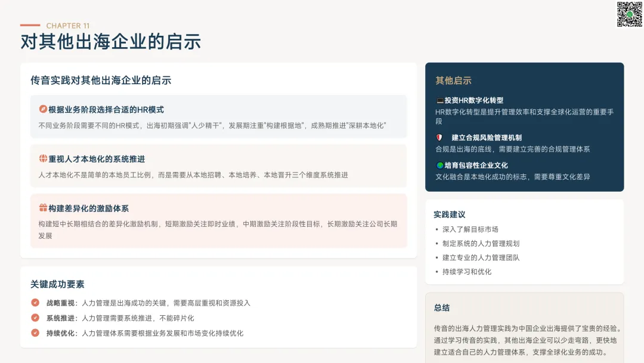Click the title 对其他出海企业的启示
Screen dimensions: 644x363
(110, 42)
